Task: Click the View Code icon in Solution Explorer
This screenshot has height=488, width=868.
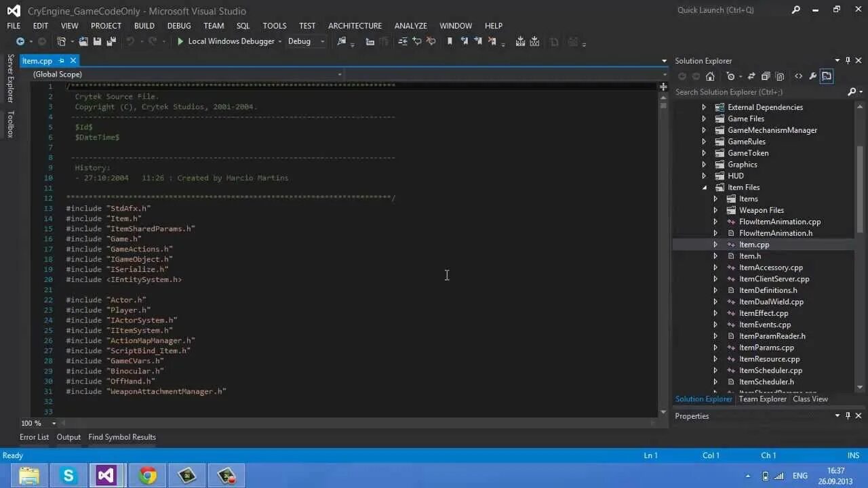Action: tap(798, 77)
